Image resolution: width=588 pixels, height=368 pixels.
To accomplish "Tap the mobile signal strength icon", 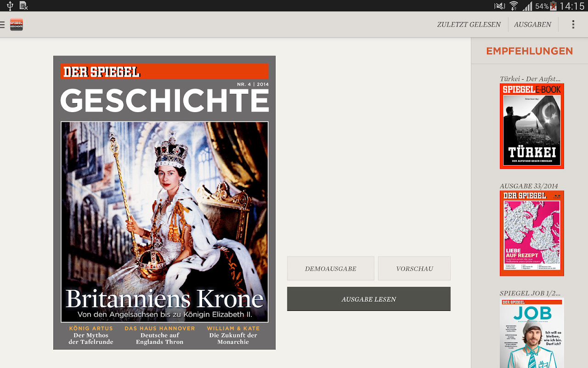I will point(528,6).
